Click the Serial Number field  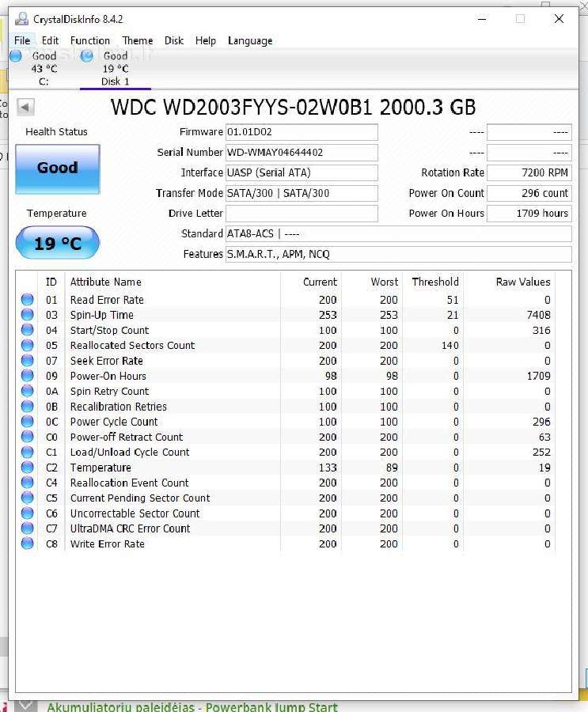tap(302, 153)
